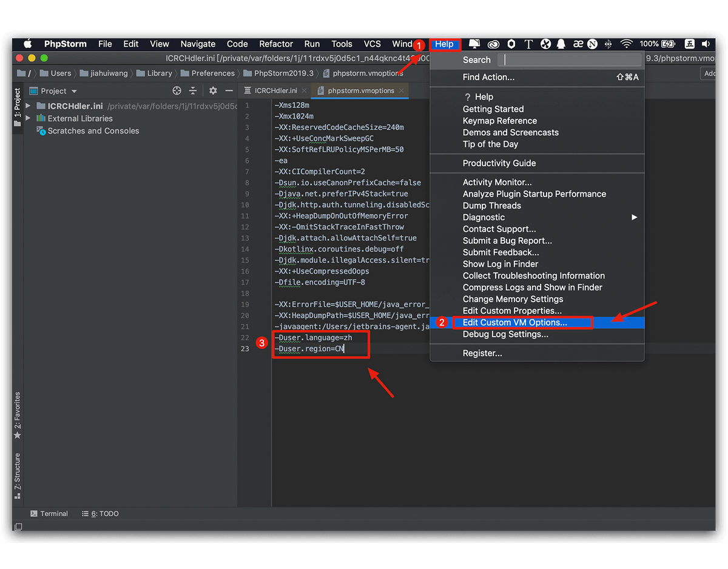Click the Structure icon in left strip

pos(17,496)
